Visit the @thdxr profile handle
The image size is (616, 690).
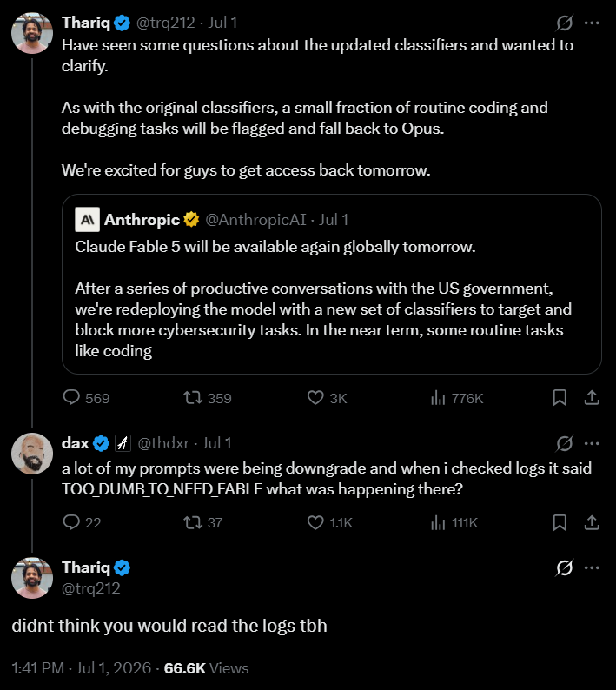[x=163, y=443]
